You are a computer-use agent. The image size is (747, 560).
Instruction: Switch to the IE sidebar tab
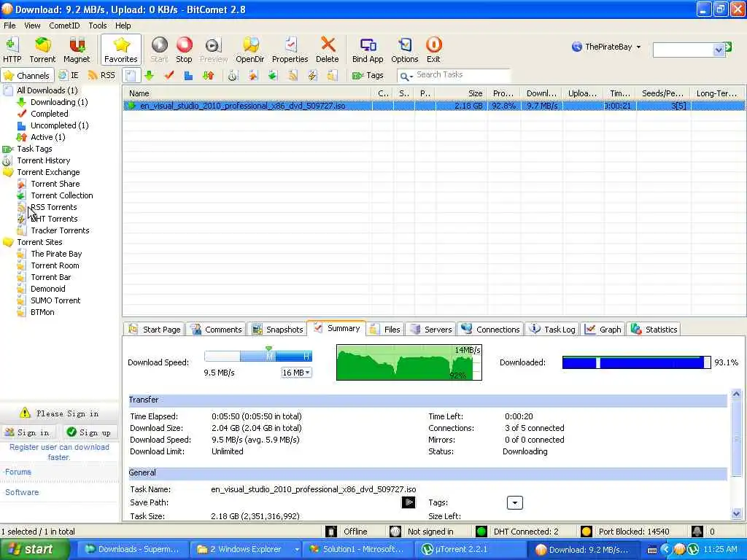coord(69,75)
